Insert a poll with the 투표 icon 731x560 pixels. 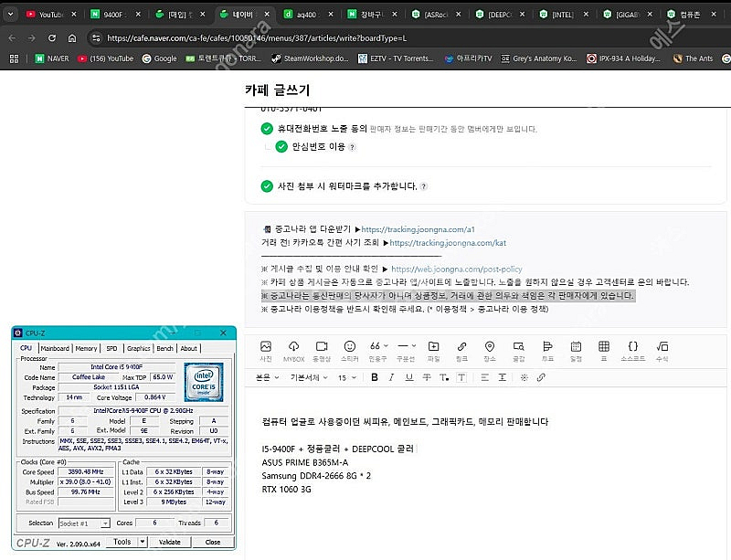pos(547,351)
